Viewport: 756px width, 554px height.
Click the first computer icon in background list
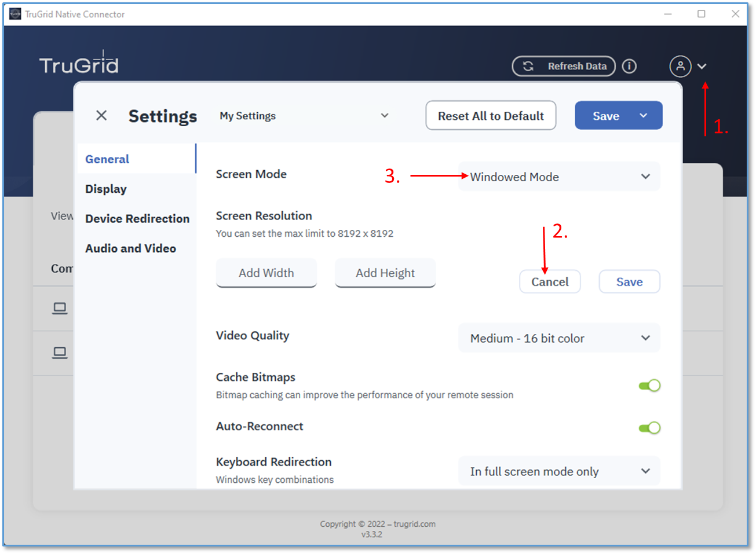pos(60,308)
